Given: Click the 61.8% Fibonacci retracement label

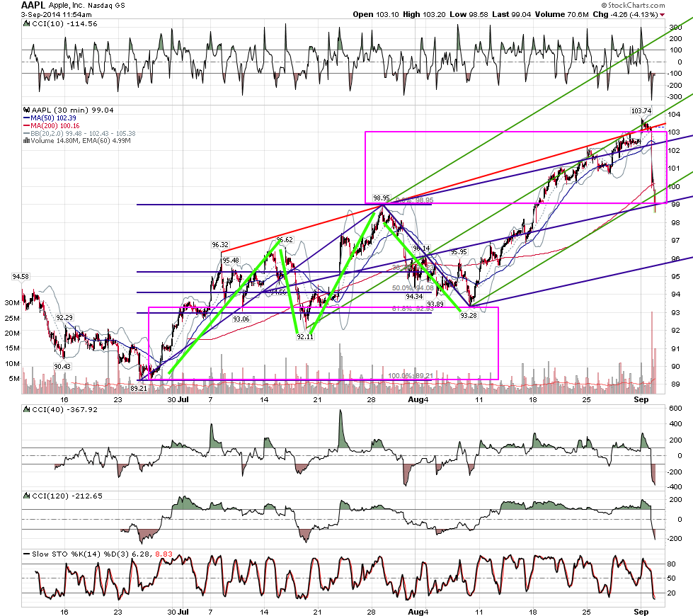Looking at the screenshot, I should tap(413, 309).
